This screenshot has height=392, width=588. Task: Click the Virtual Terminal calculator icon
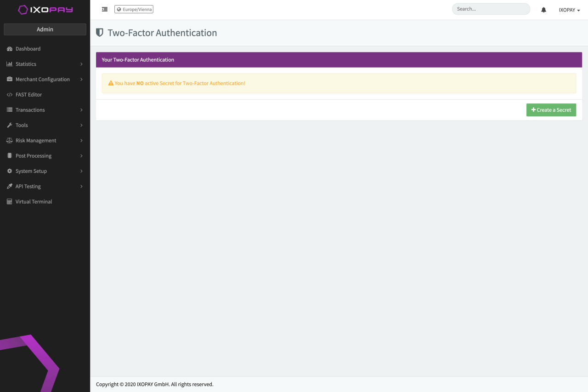tap(9, 202)
